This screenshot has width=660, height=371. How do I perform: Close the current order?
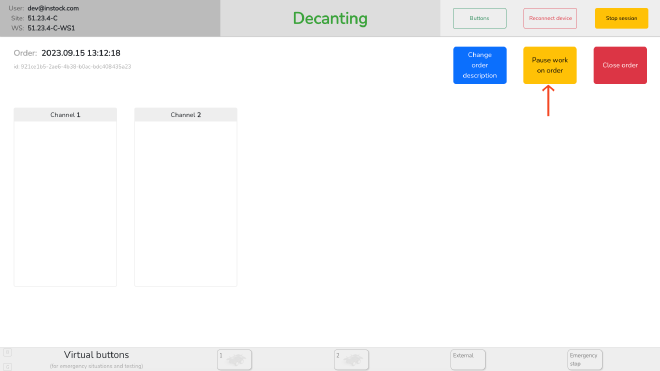[620, 65]
